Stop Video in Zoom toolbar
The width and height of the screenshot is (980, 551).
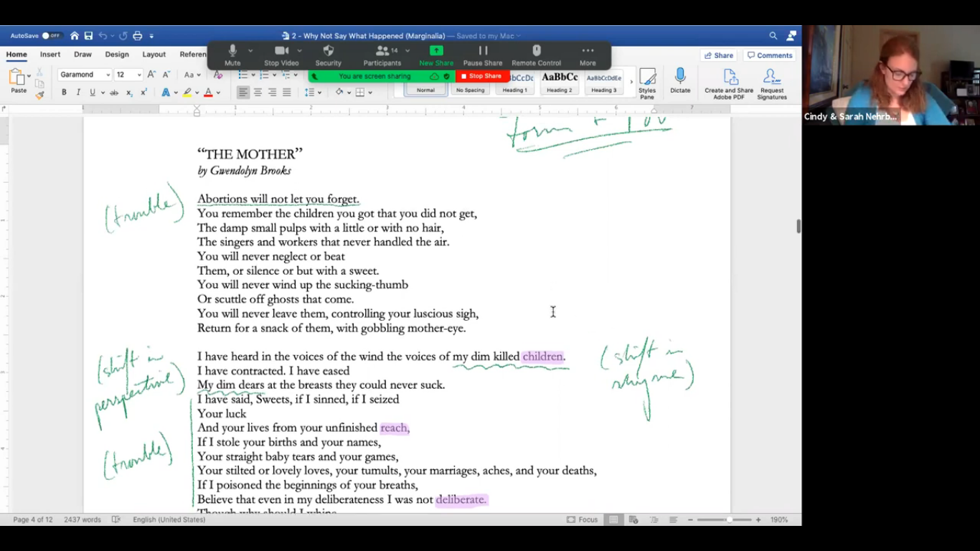coord(281,55)
